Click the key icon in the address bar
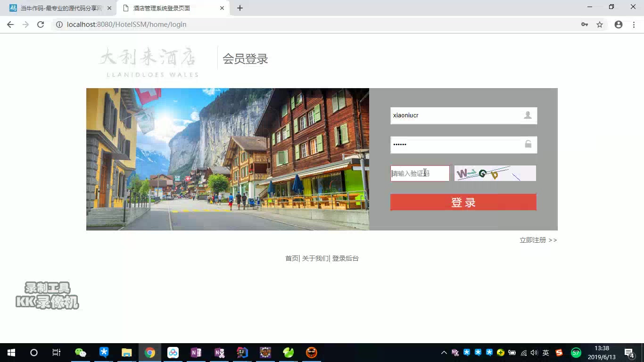The image size is (644, 362). click(x=585, y=24)
